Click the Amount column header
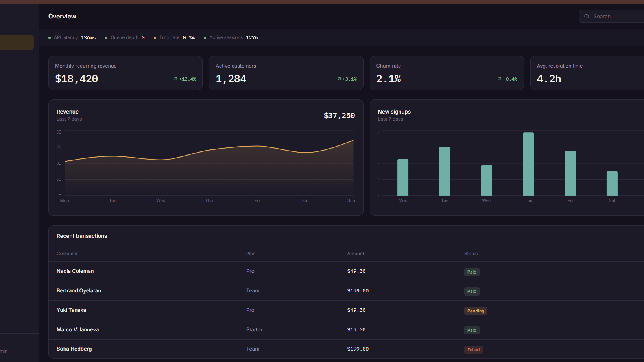The height and width of the screenshot is (362, 644). click(x=356, y=254)
